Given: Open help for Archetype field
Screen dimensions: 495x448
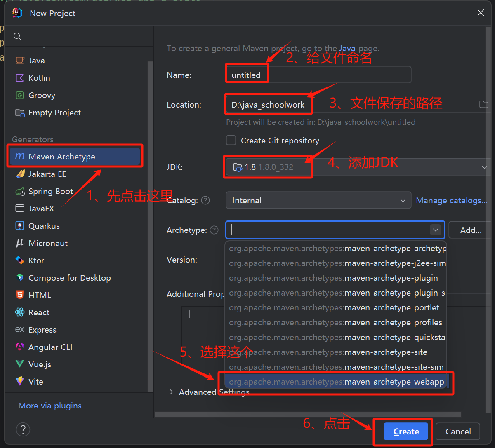Looking at the screenshot, I should [x=214, y=230].
